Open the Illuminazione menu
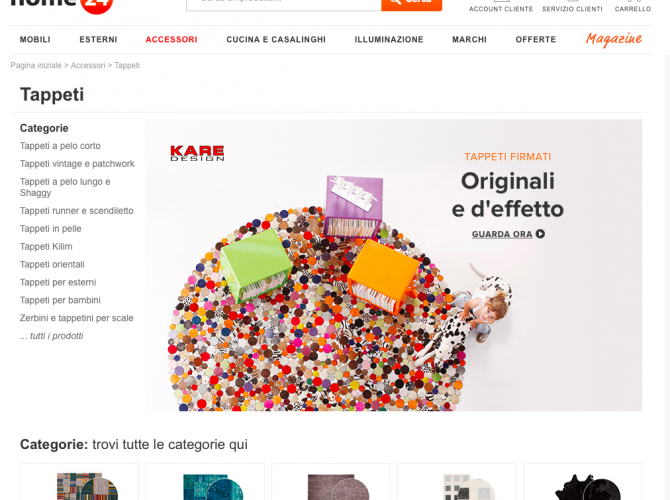670x500 pixels. coord(389,39)
